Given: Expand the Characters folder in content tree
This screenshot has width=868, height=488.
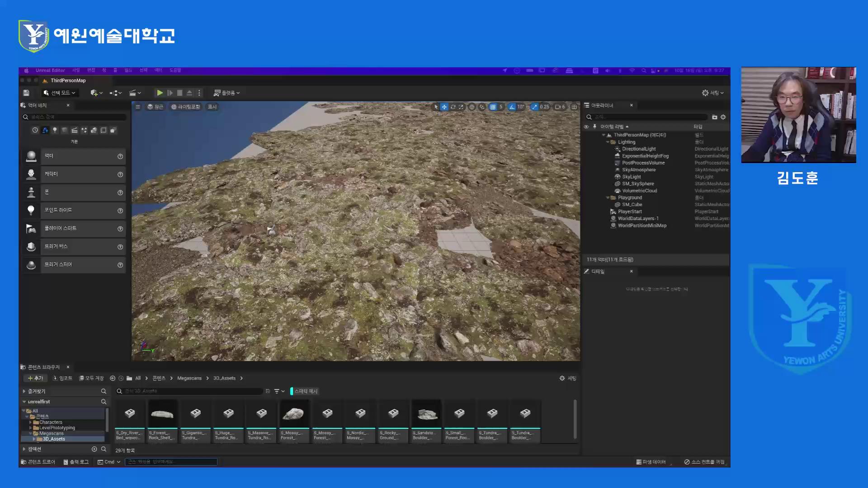Looking at the screenshot, I should (x=30, y=422).
